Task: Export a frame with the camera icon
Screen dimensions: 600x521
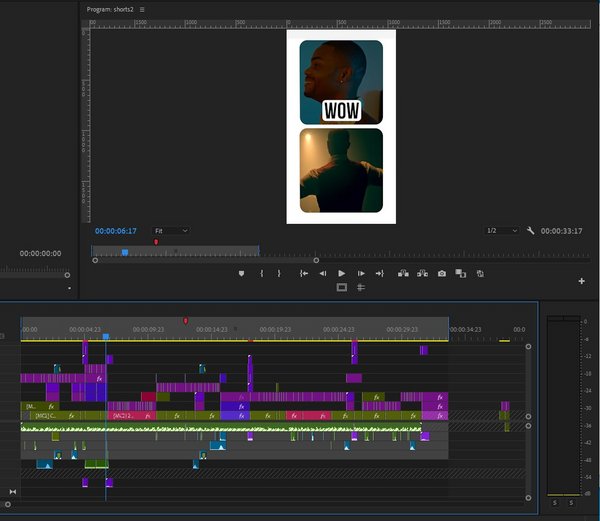Action: [x=442, y=274]
